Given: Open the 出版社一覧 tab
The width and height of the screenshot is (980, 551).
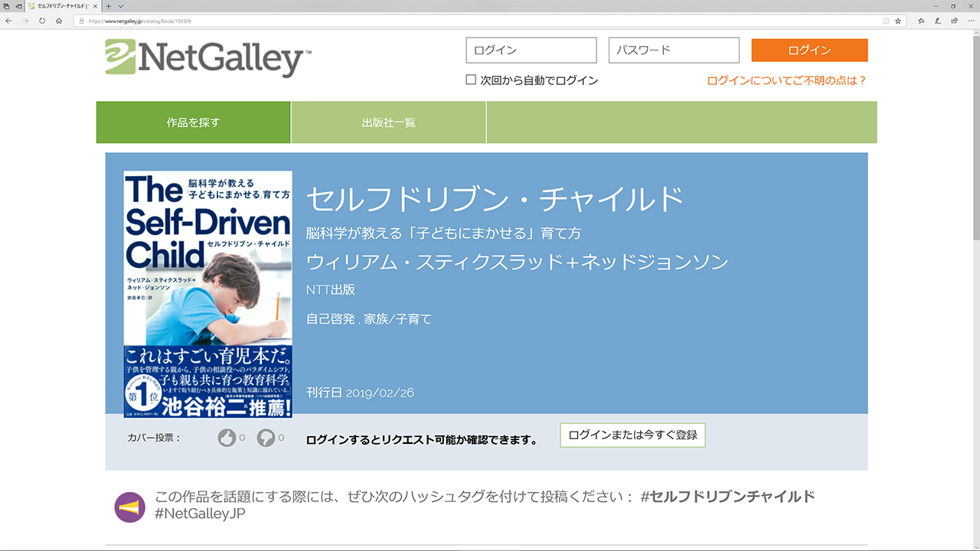Looking at the screenshot, I should pos(389,122).
